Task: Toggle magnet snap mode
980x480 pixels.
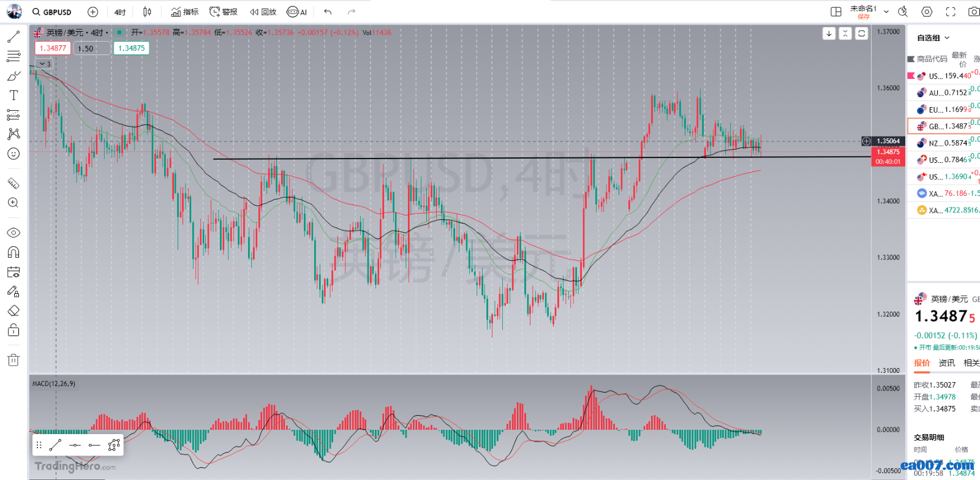Action: click(x=13, y=252)
